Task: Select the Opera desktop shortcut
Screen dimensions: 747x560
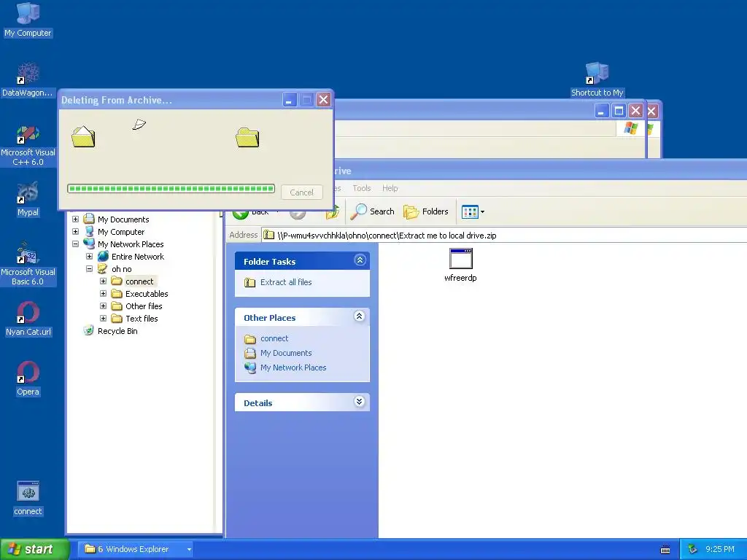Action: (28, 378)
